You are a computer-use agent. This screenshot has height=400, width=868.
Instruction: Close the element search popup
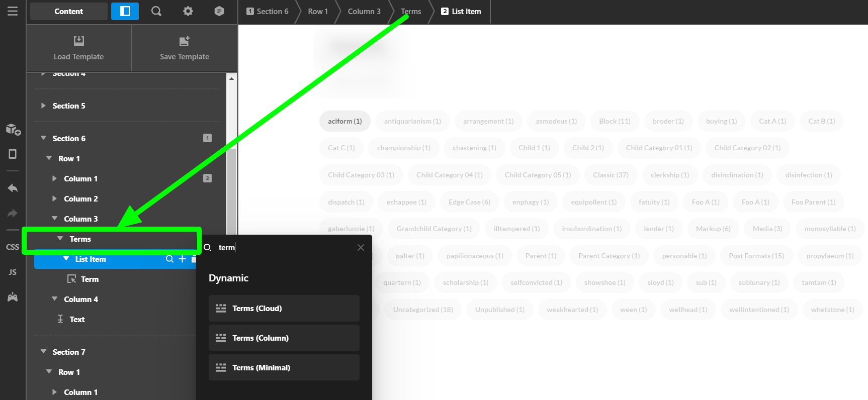point(361,247)
